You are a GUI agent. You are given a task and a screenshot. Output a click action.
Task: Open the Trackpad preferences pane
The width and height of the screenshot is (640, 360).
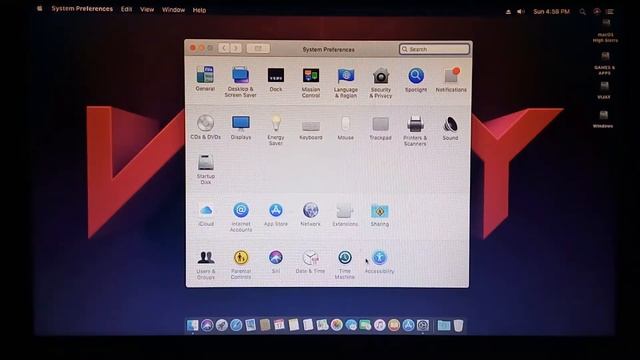[x=380, y=128]
